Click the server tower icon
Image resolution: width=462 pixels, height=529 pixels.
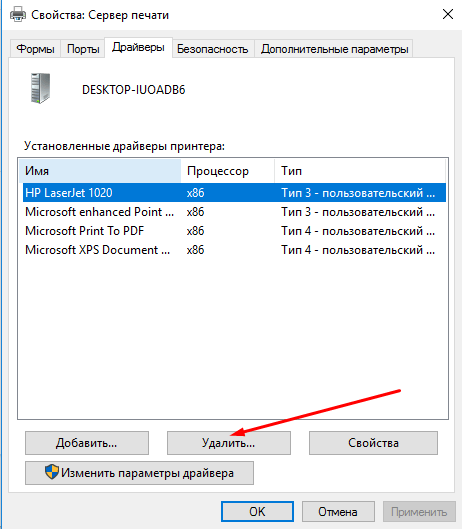(40, 88)
